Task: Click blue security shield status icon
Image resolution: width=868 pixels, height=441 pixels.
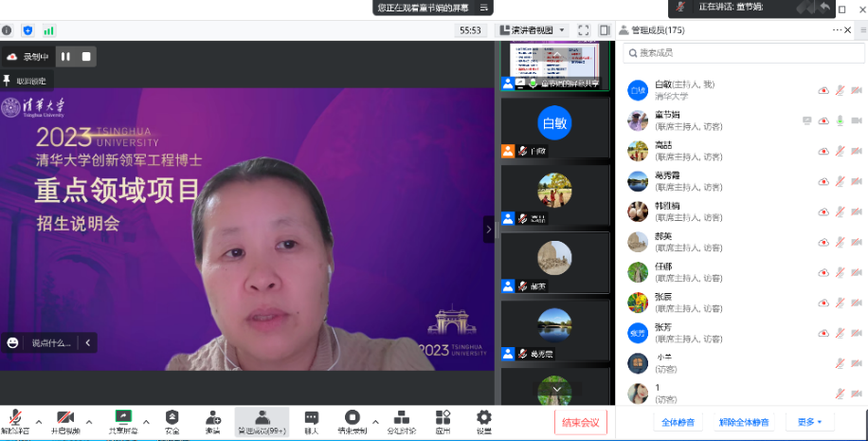Action: pos(27,30)
